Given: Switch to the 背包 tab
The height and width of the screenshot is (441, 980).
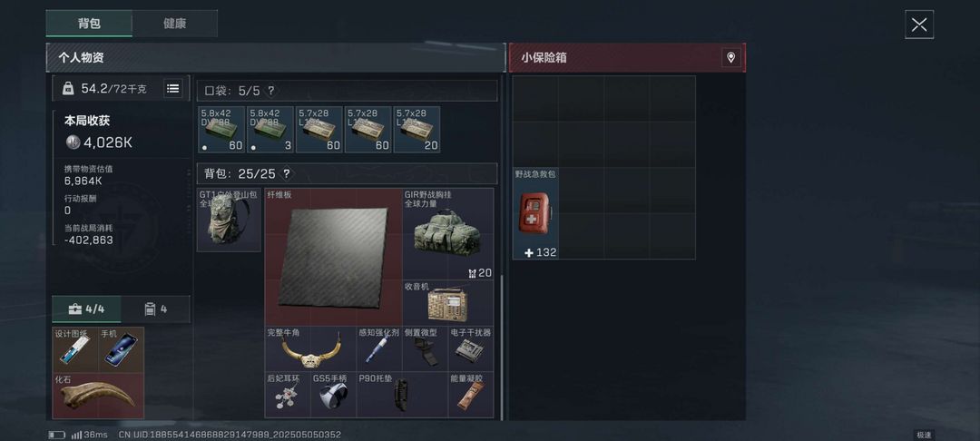Looking at the screenshot, I should [x=89, y=23].
